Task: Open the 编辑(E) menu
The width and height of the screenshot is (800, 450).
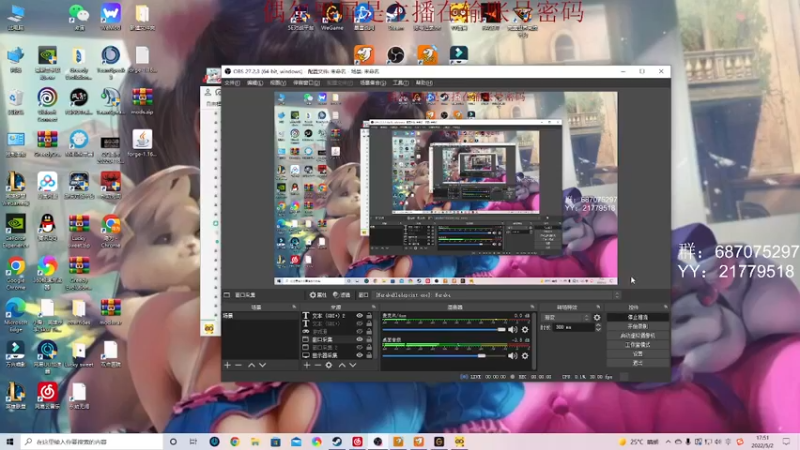Action: point(255,83)
